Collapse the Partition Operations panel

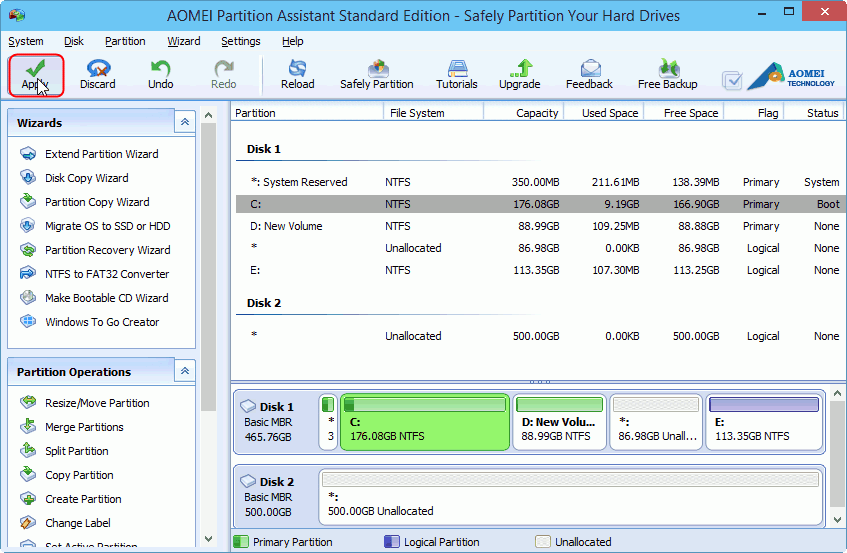click(x=185, y=371)
